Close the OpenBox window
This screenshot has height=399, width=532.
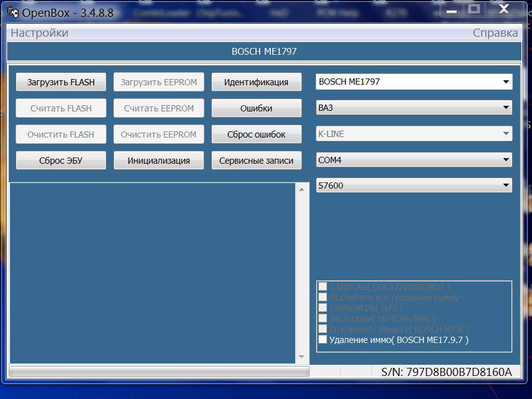[504, 9]
